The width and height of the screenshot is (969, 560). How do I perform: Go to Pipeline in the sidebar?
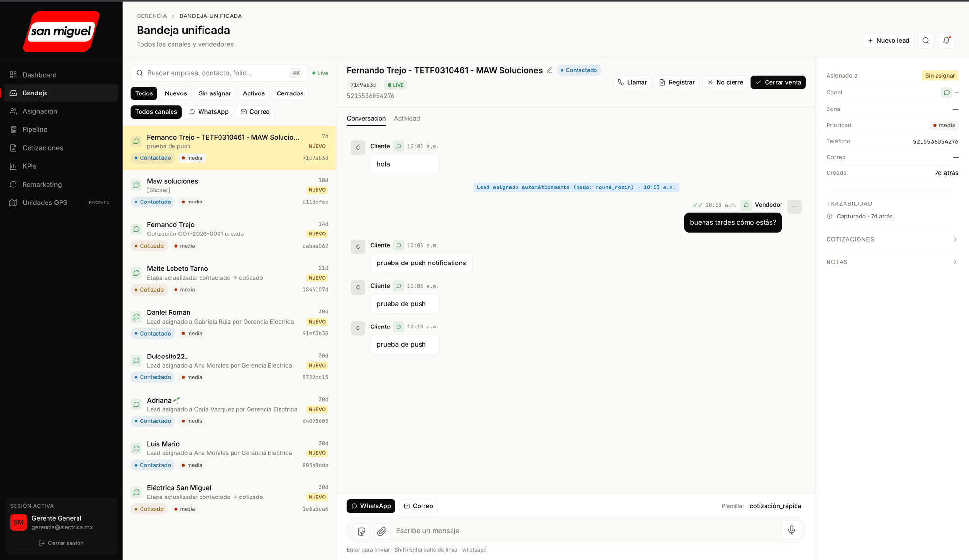pyautogui.click(x=61, y=129)
